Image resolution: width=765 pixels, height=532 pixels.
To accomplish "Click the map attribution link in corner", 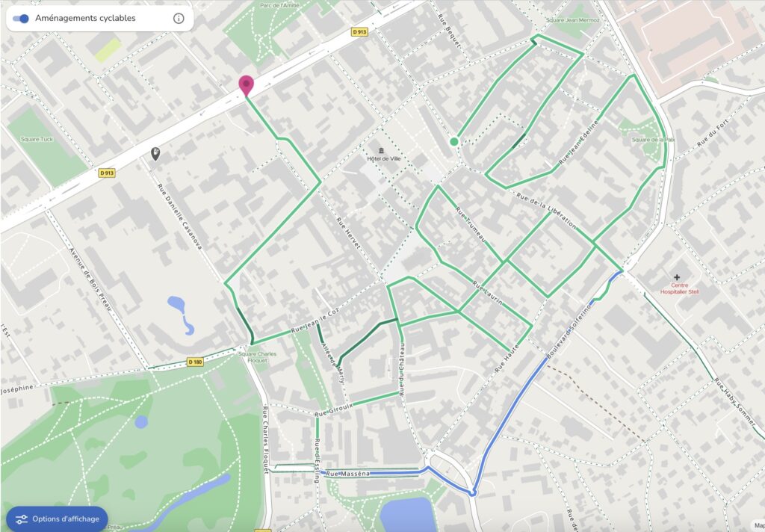I will pos(758,526).
